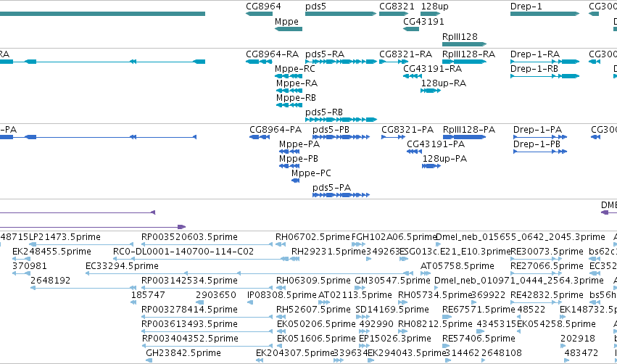Select feature 202918
This screenshot has height=364, width=617.
pos(578,339)
